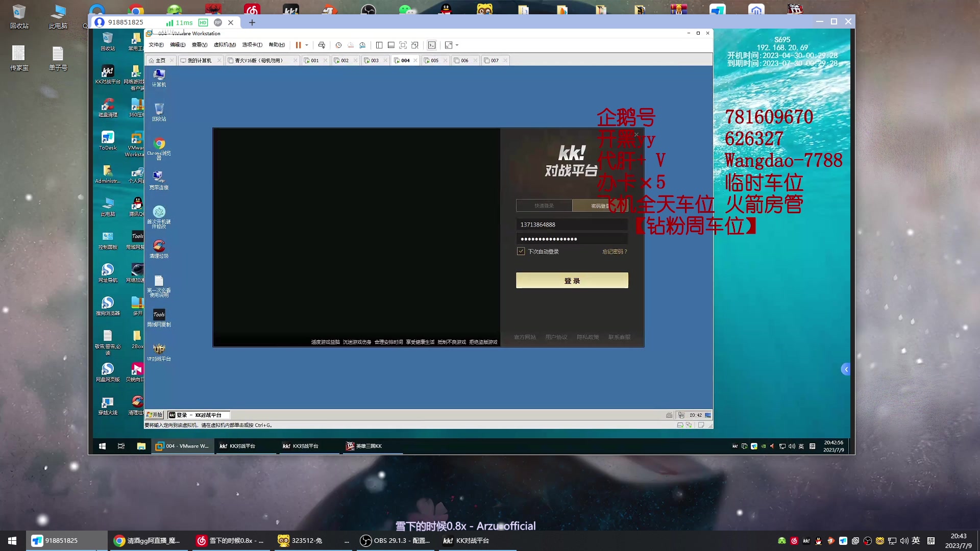
Task: Open the 联系客服 link
Action: click(619, 337)
